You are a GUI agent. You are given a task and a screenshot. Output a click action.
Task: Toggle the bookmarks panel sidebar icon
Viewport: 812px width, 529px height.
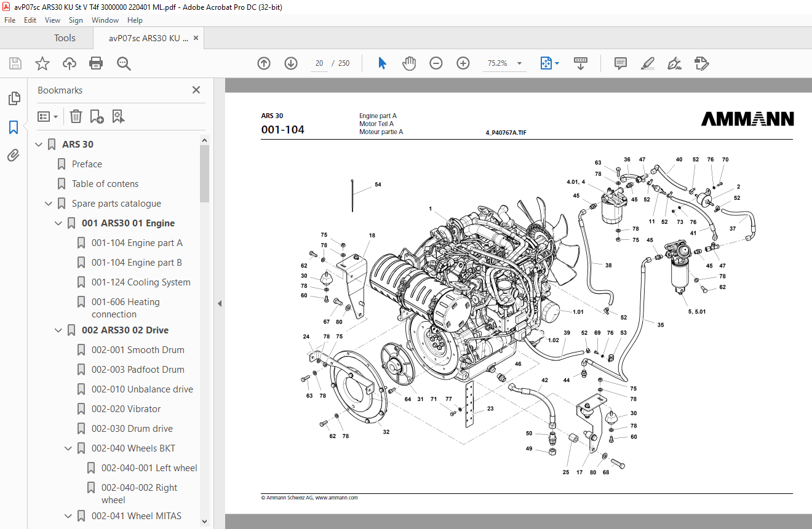click(x=14, y=127)
